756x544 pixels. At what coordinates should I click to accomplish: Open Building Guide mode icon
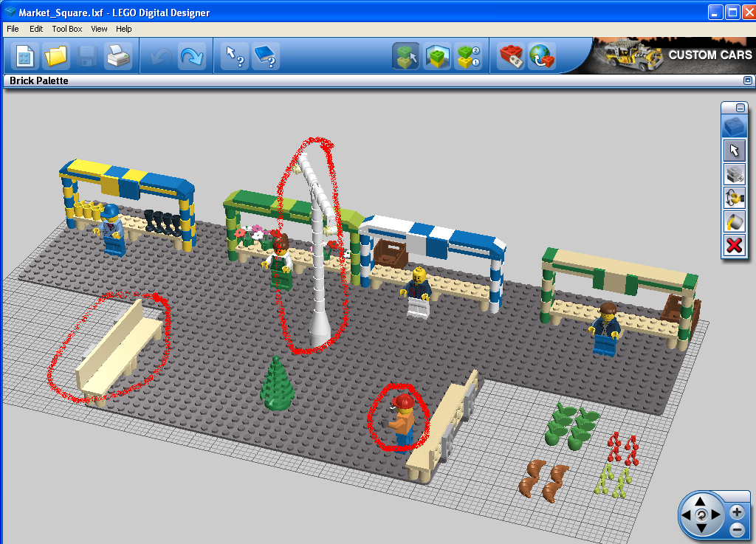(468, 56)
